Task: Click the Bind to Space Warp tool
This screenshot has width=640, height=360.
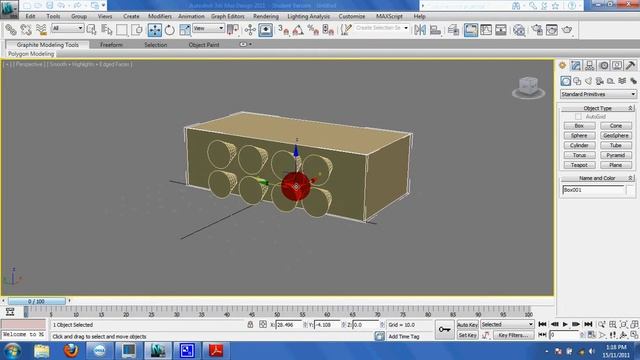Action: tap(41, 29)
